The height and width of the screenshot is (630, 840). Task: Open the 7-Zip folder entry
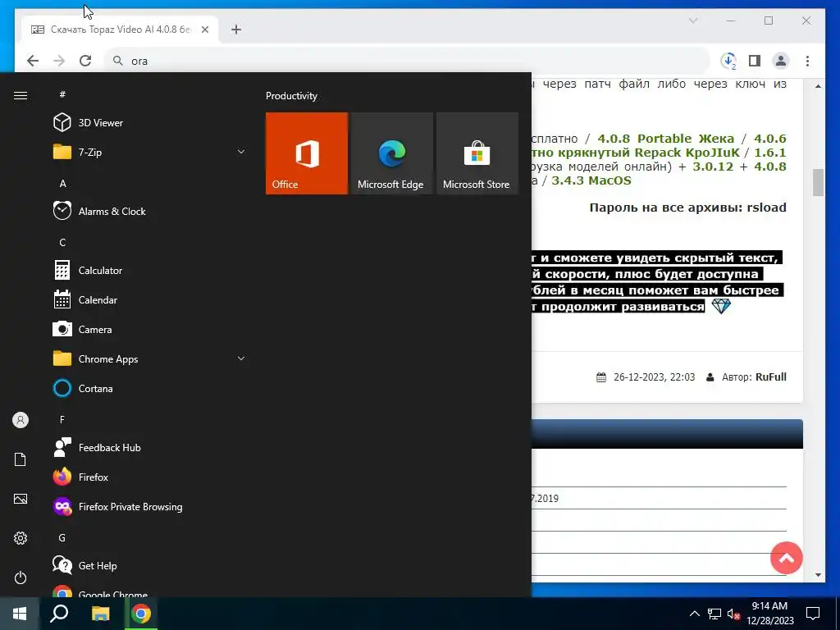(149, 152)
